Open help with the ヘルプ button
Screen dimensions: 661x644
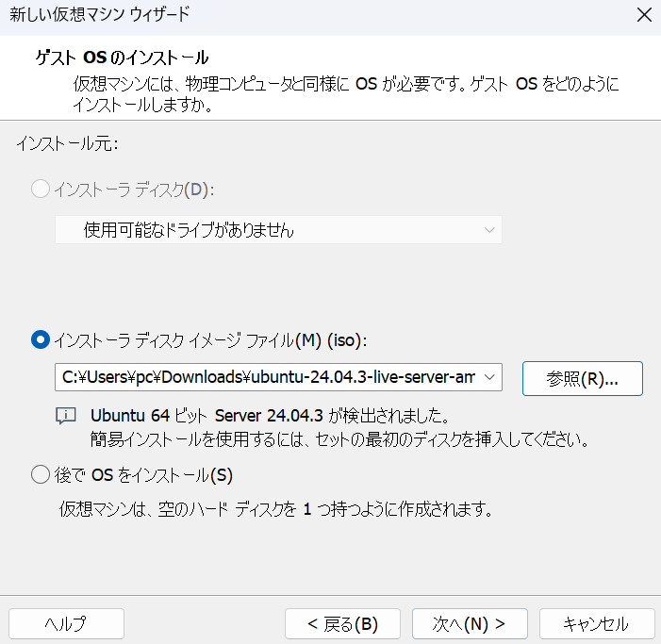coord(66,623)
